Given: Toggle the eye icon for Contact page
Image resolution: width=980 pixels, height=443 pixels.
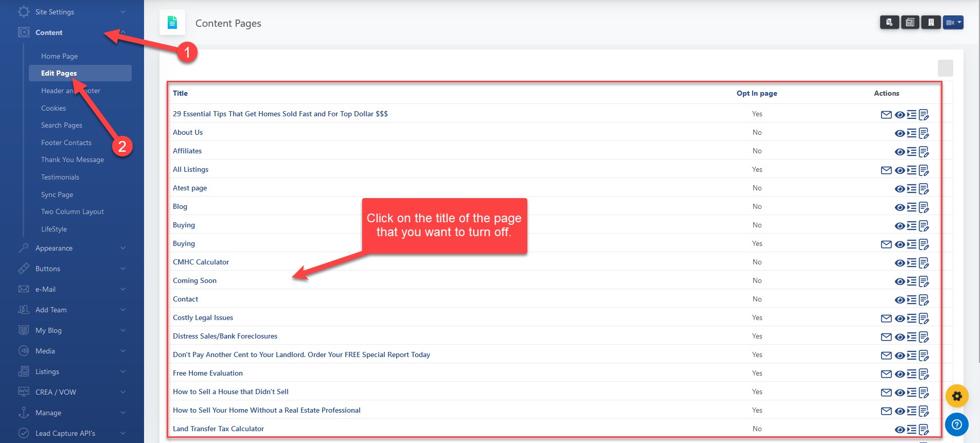Looking at the screenshot, I should (x=899, y=300).
